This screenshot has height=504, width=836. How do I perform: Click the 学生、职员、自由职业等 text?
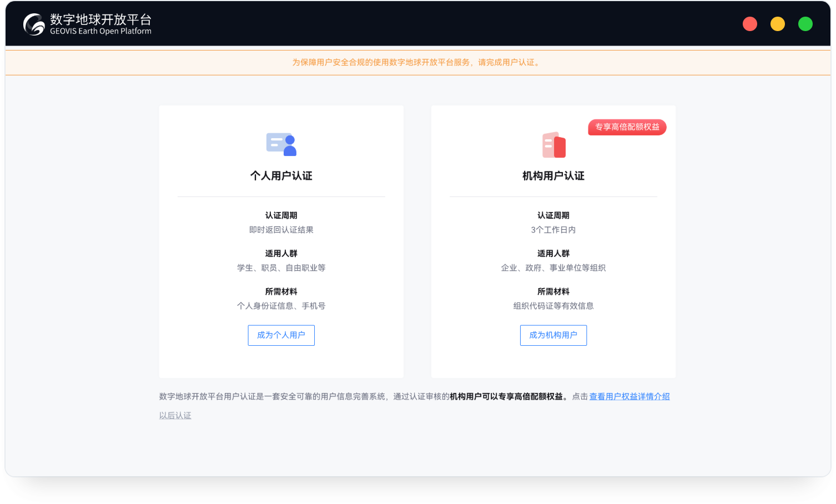pyautogui.click(x=281, y=268)
